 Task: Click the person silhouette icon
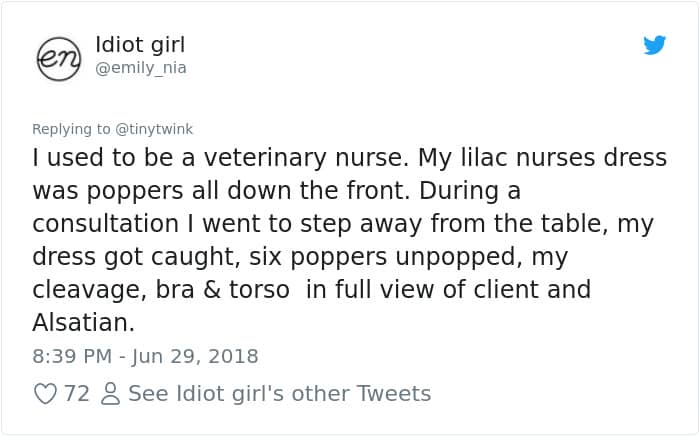[x=110, y=394]
